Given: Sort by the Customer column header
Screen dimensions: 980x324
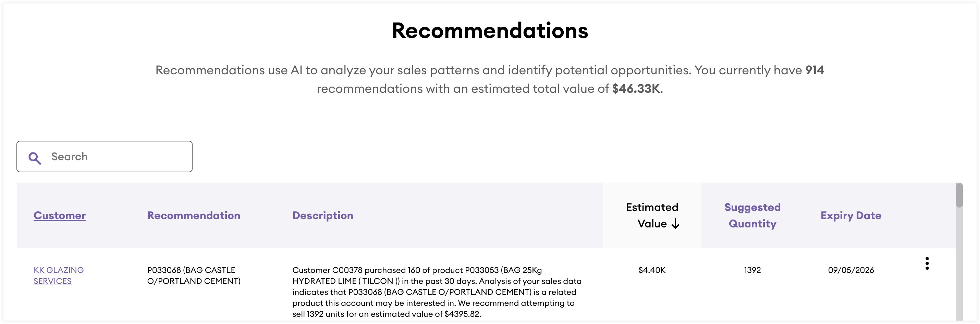Looking at the screenshot, I should (60, 215).
